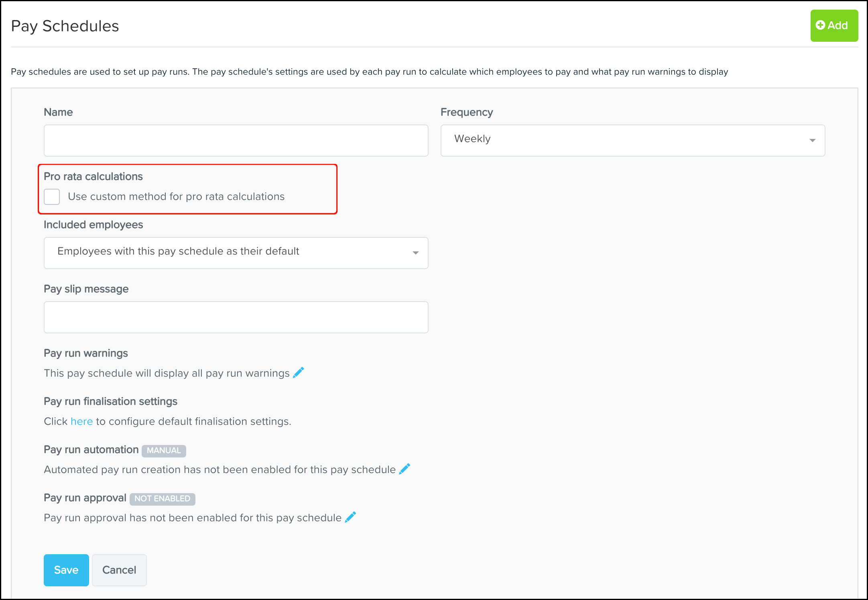Open the Included employees dropdown

click(236, 253)
